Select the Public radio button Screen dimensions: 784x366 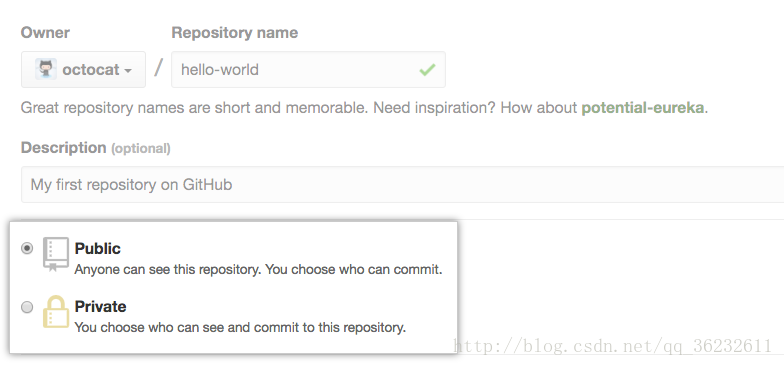tap(27, 248)
